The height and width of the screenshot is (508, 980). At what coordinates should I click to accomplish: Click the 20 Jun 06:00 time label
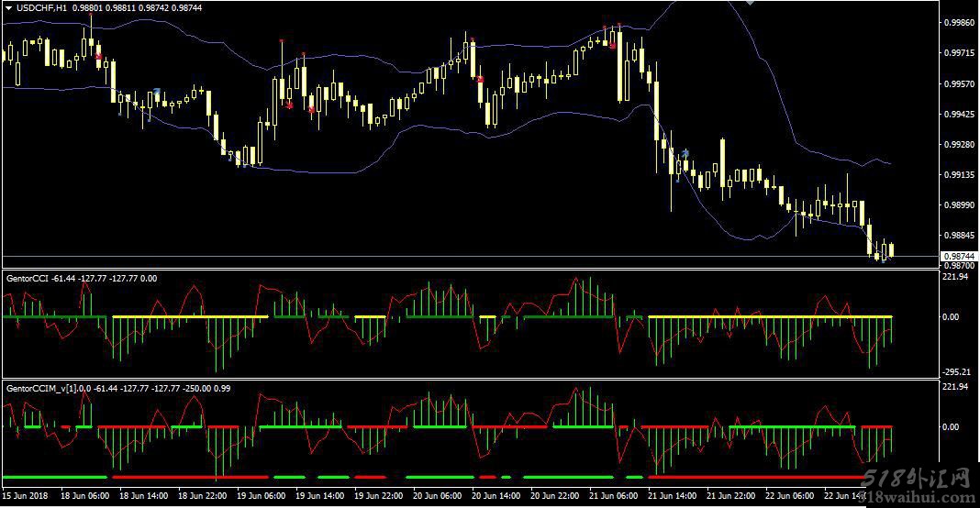(437, 496)
